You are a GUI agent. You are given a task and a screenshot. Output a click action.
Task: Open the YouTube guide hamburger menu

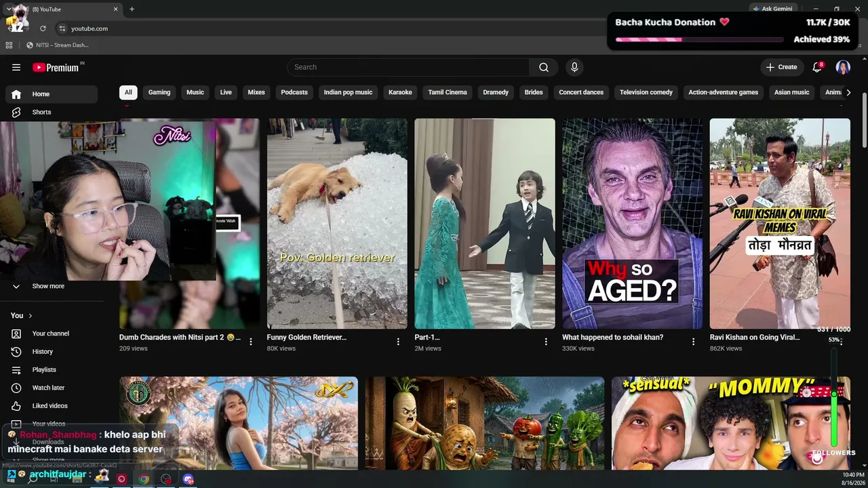tap(16, 67)
